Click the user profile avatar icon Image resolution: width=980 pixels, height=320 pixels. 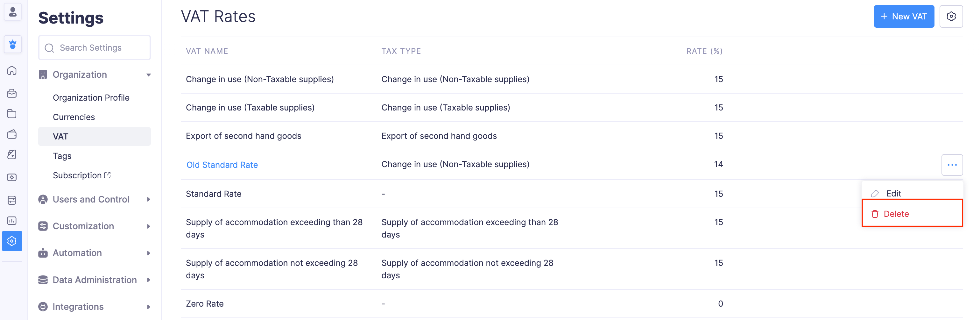[x=12, y=12]
